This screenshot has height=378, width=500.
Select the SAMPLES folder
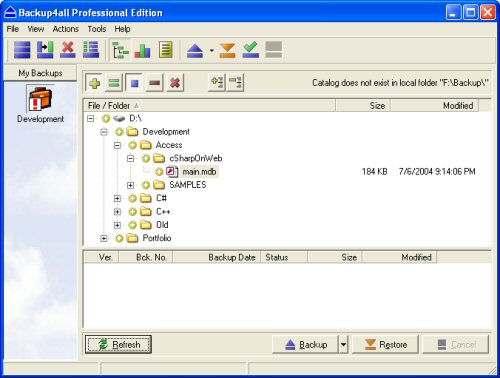pyautogui.click(x=188, y=185)
